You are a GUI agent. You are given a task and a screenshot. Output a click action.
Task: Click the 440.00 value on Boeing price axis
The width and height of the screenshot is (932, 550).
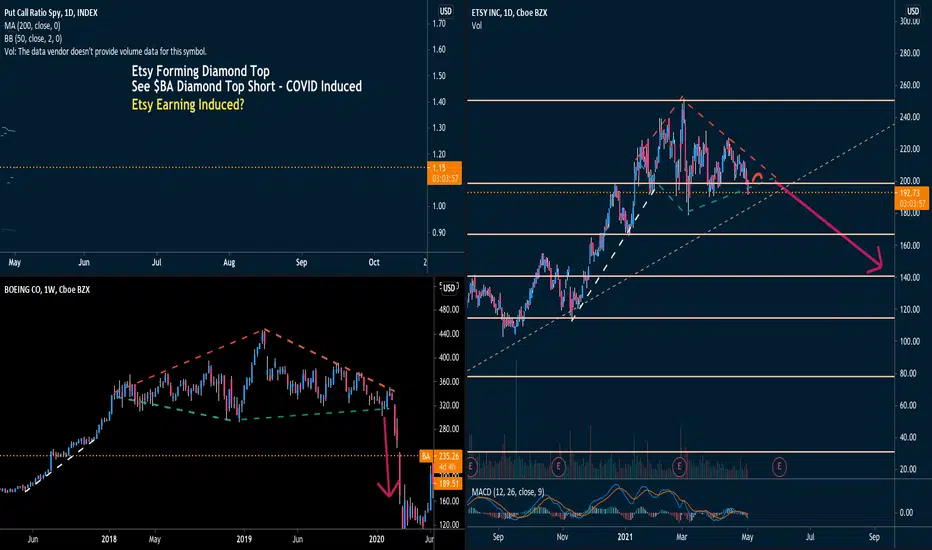449,334
